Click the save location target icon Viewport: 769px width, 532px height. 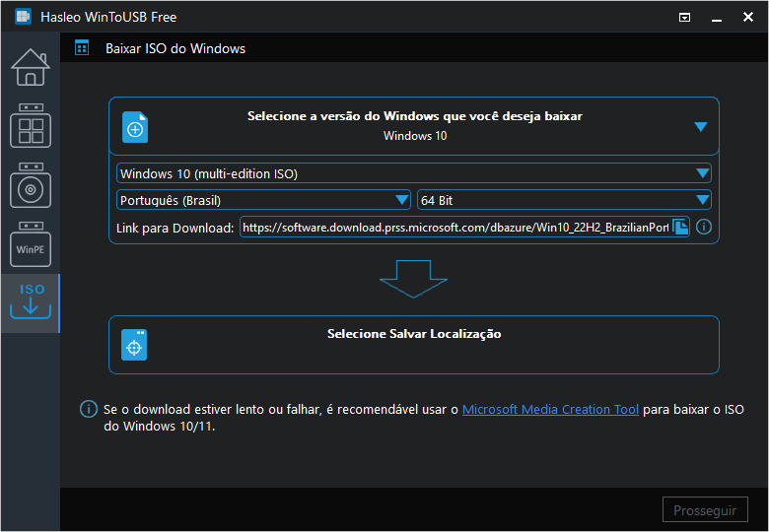click(x=134, y=345)
